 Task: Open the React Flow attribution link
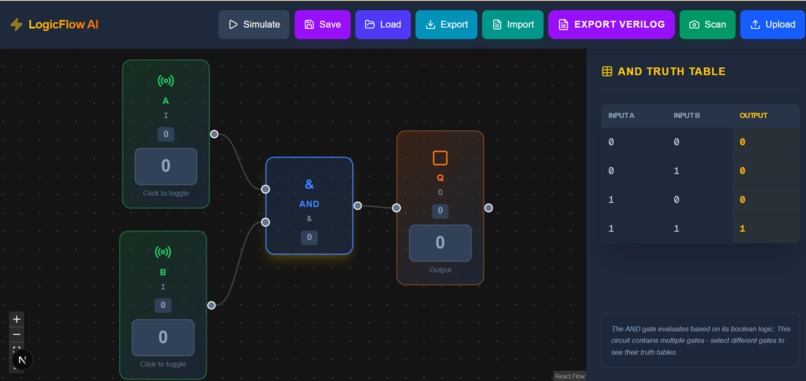pyautogui.click(x=570, y=376)
